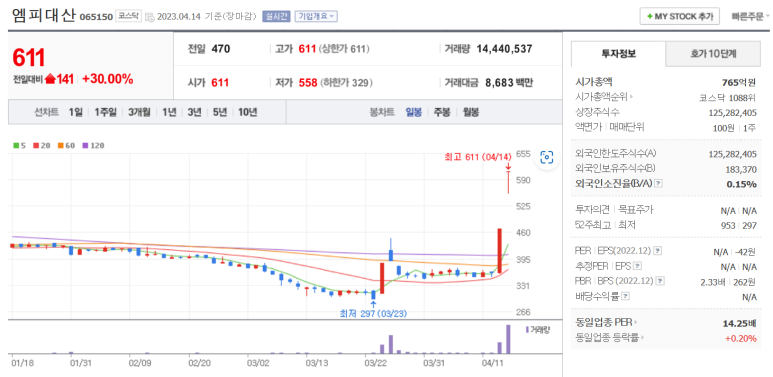
Task: Add stock with MY STOCK 추가 button
Action: point(679,16)
